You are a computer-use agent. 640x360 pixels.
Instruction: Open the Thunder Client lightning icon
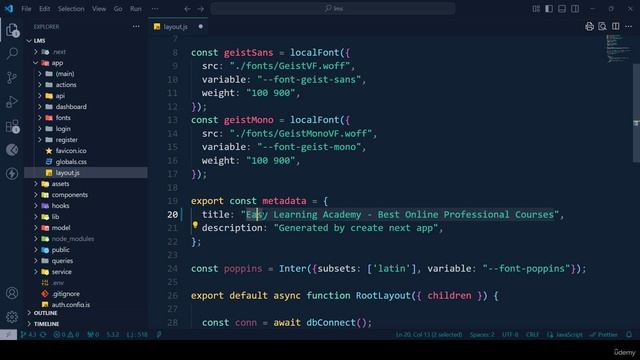coord(12,173)
